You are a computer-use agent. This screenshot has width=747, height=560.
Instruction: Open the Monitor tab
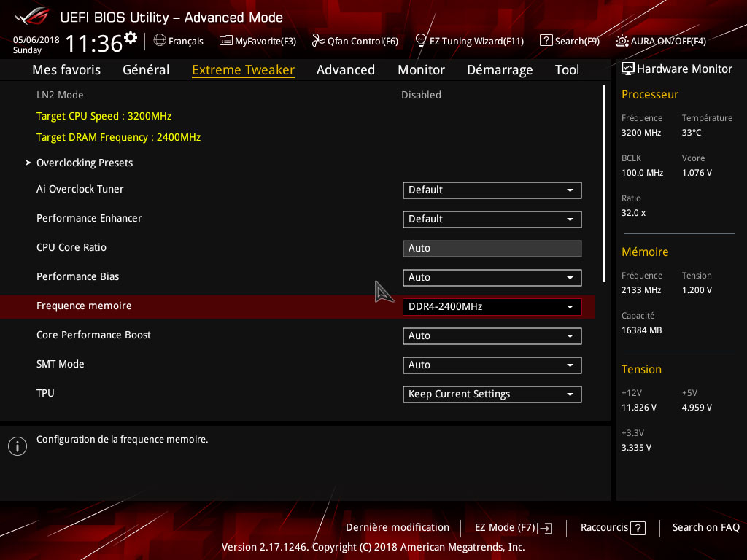pos(421,70)
